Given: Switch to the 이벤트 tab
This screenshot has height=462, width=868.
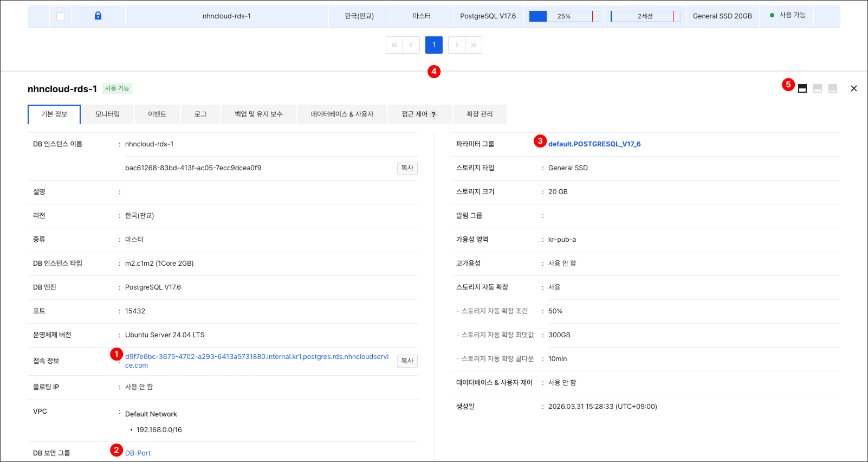Looking at the screenshot, I should pyautogui.click(x=157, y=114).
